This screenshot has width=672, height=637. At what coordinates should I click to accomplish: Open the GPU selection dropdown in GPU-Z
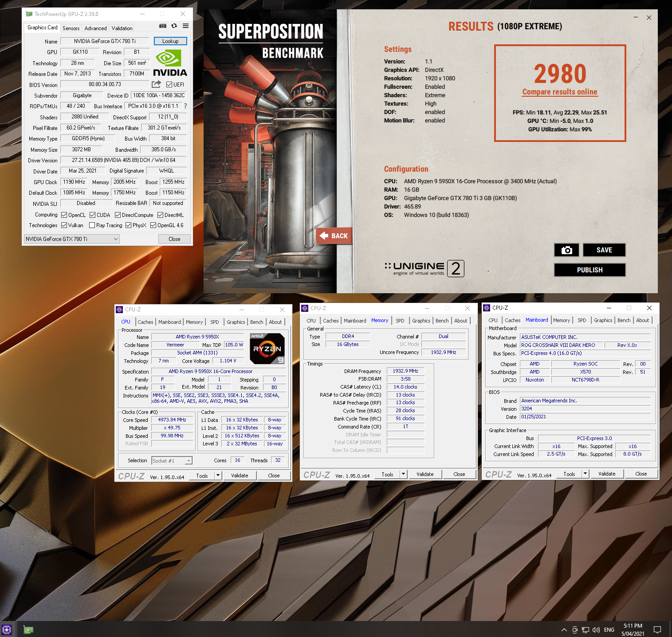tap(72, 239)
